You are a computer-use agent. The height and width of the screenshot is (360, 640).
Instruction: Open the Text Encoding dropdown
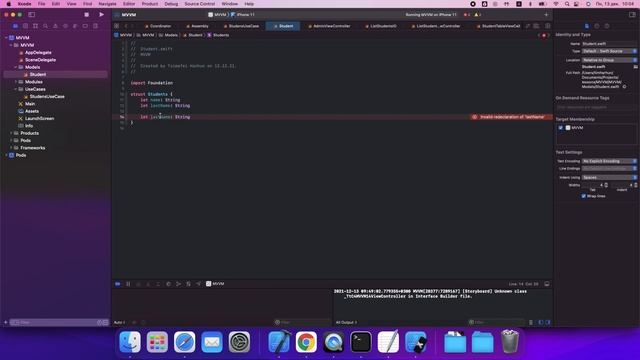pos(609,161)
